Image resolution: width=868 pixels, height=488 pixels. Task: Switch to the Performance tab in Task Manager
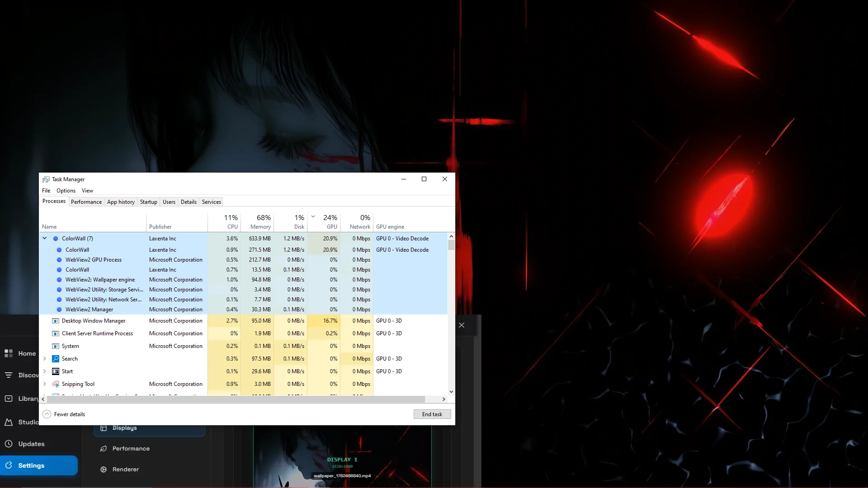pyautogui.click(x=86, y=202)
